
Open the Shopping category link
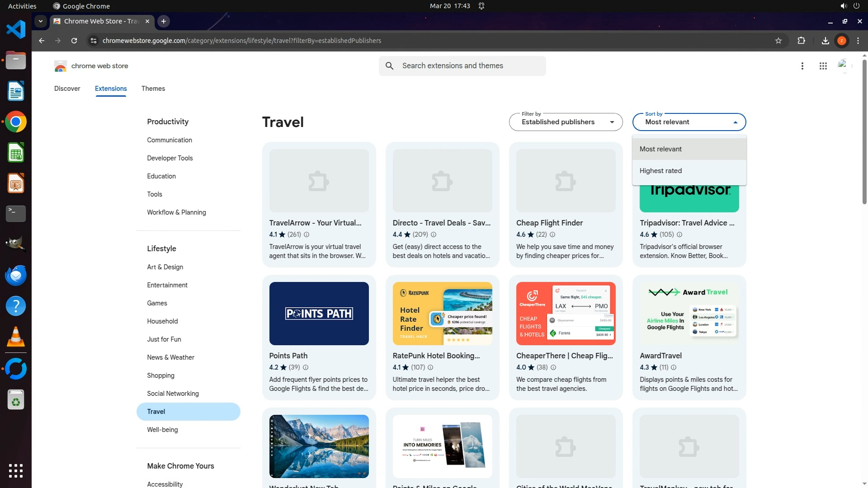[x=160, y=375]
